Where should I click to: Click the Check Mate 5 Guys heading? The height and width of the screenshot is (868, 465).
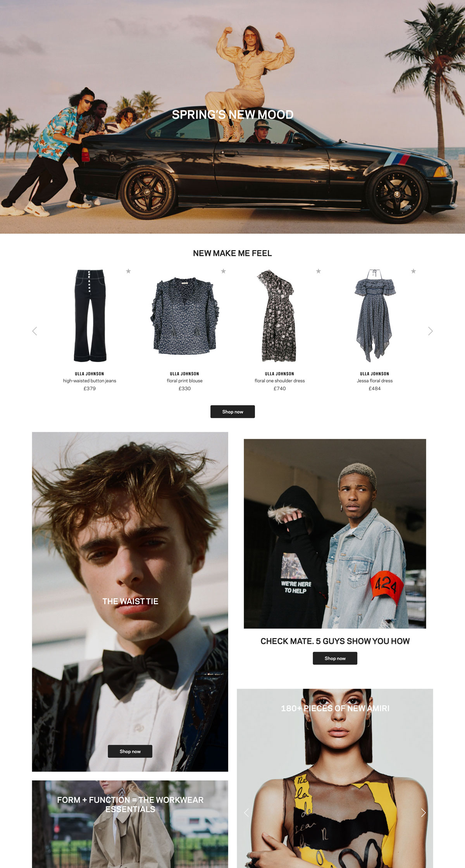coord(335,641)
